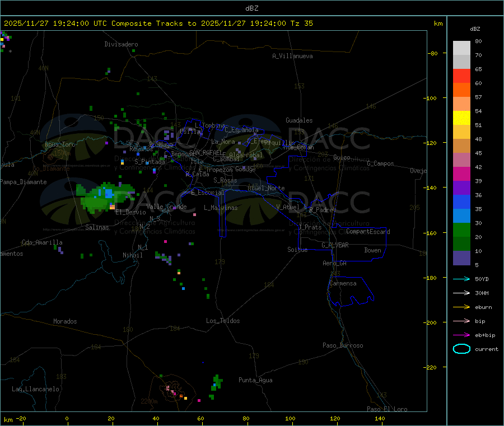
Task: Click the Agua_Toro place label
Action: point(60,144)
